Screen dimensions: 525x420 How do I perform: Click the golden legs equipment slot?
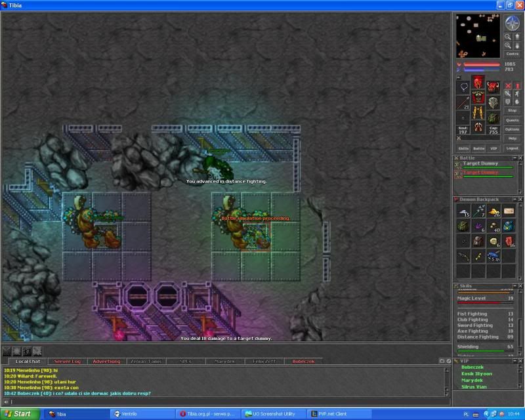point(478,112)
